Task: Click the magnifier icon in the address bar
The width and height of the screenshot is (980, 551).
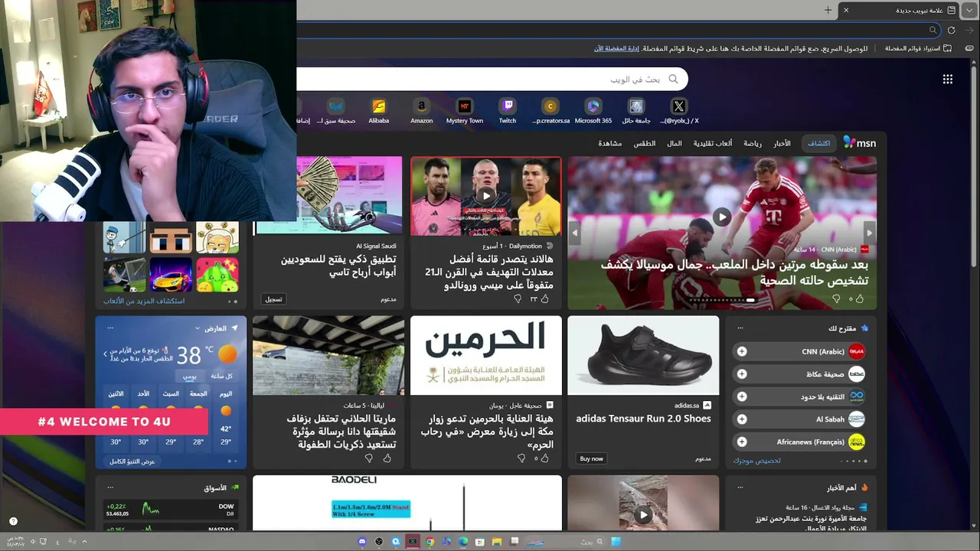Action: [x=933, y=30]
